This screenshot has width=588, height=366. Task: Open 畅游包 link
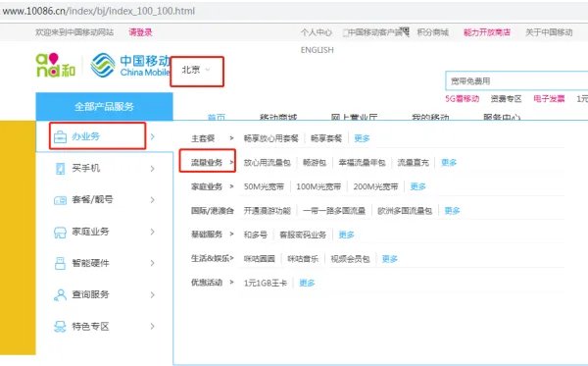(x=315, y=163)
